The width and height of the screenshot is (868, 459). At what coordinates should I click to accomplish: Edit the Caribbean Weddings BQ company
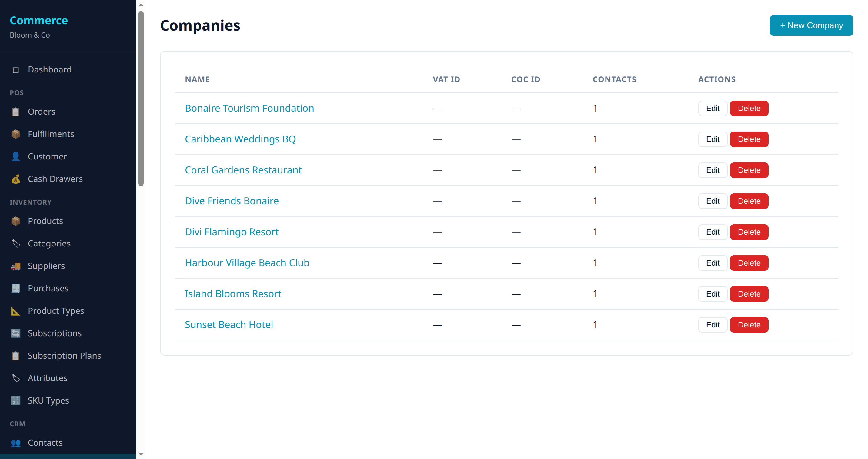[x=712, y=139]
